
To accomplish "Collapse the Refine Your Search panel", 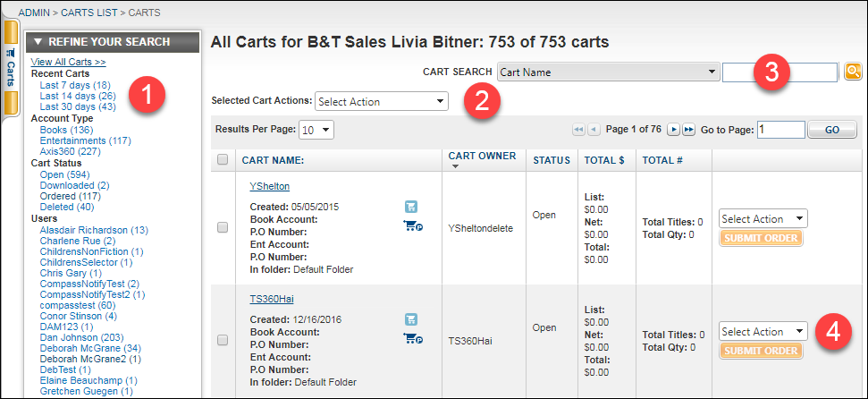I will [x=112, y=42].
